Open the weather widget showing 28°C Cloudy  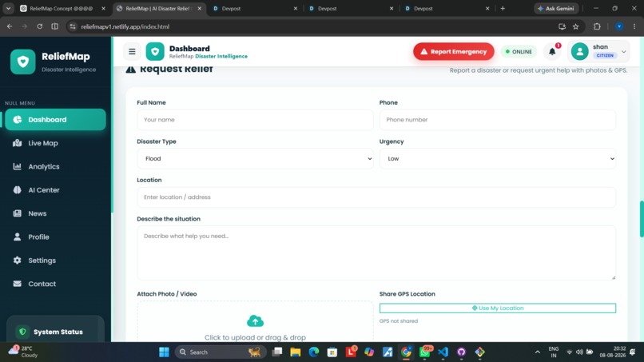pyautogui.click(x=23, y=352)
